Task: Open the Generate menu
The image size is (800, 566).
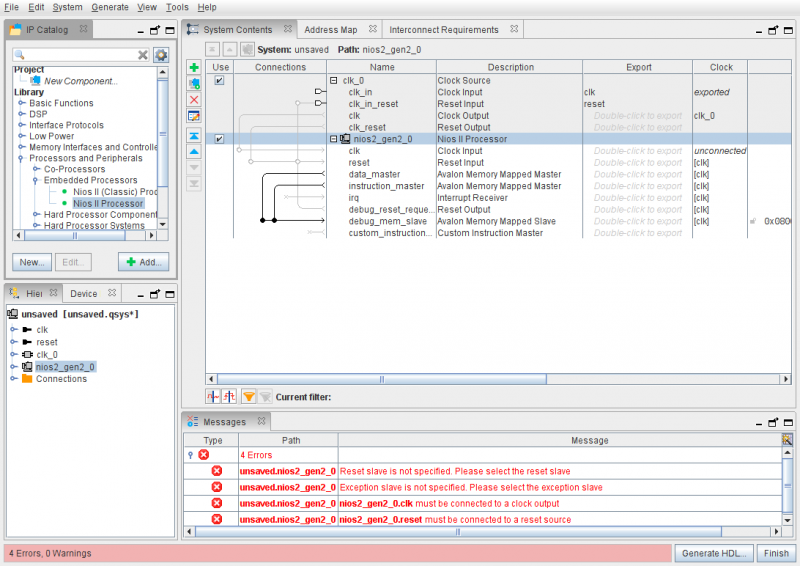Action: pyautogui.click(x=109, y=7)
